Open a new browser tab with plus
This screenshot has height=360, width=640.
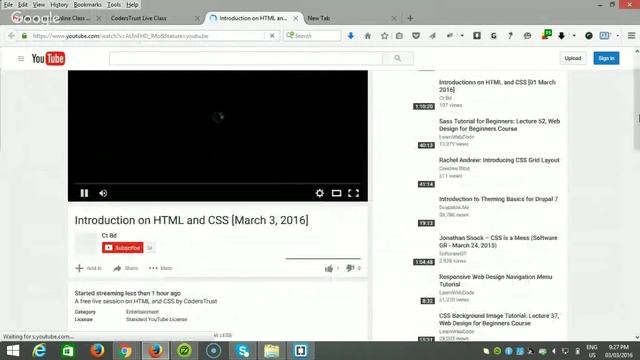pos(410,18)
